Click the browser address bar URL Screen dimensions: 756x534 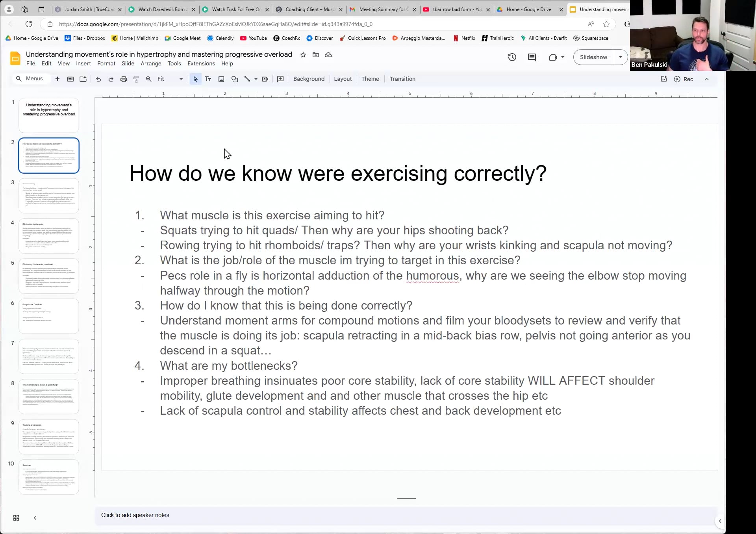coord(216,24)
